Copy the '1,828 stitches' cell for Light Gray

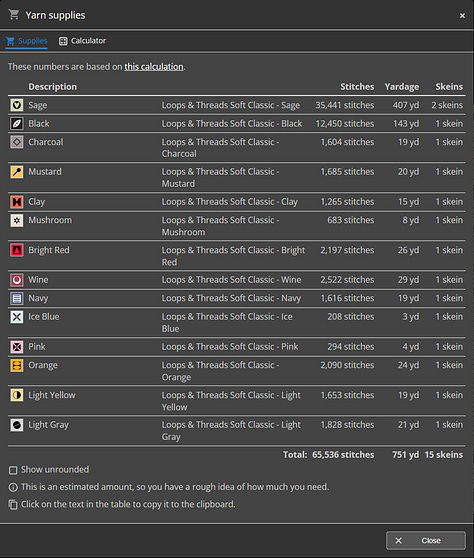click(x=347, y=425)
